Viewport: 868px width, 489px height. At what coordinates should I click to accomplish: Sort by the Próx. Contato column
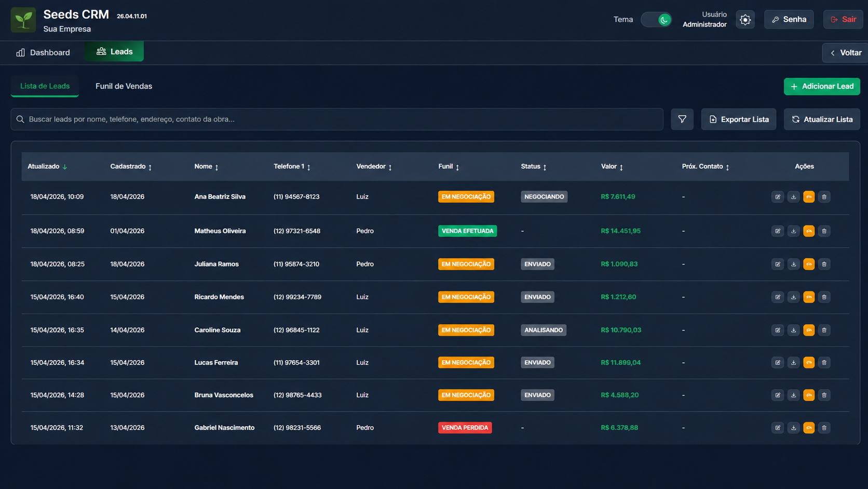pos(706,166)
